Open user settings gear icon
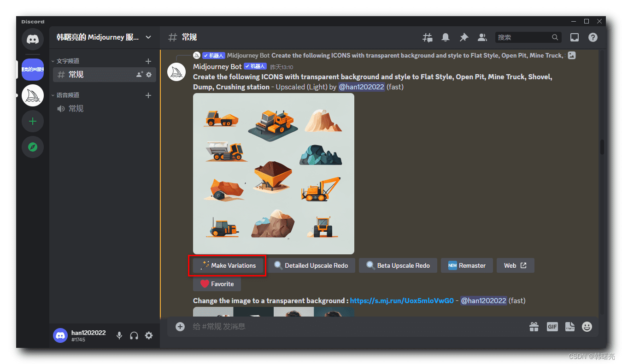Screen dimensions: 622x364 (149, 335)
